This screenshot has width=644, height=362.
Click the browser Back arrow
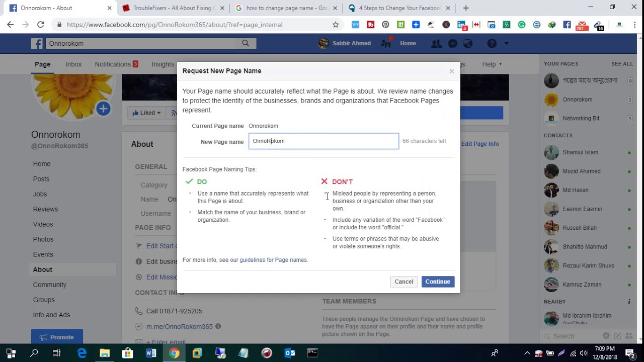tap(11, 24)
